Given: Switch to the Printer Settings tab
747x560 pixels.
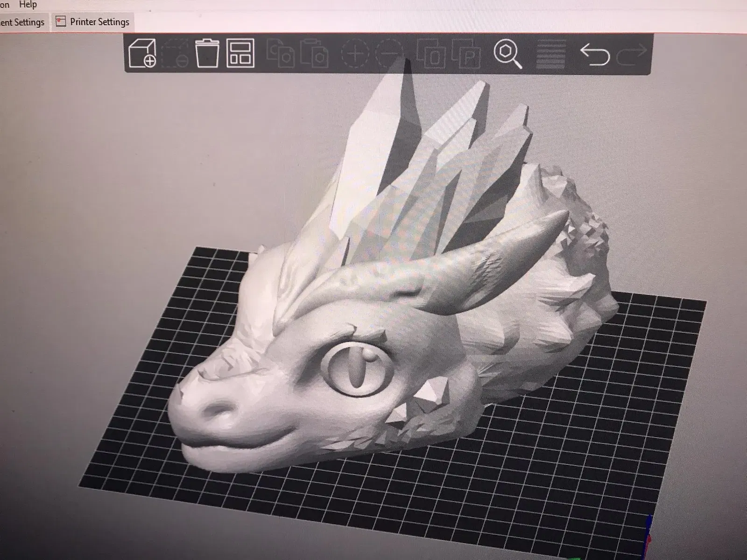Looking at the screenshot, I should [x=92, y=22].
